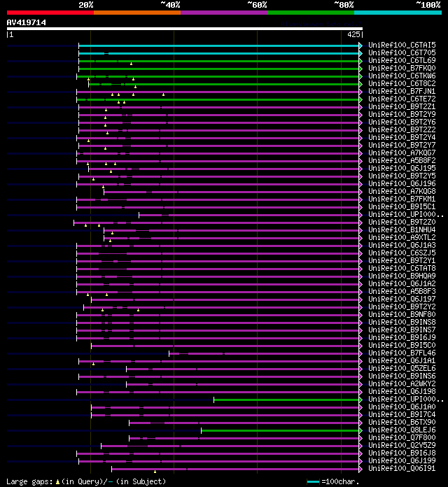The image size is (448, 487).
Task: Select label UniRef100_B9I5C1
Action: [x=402, y=206]
